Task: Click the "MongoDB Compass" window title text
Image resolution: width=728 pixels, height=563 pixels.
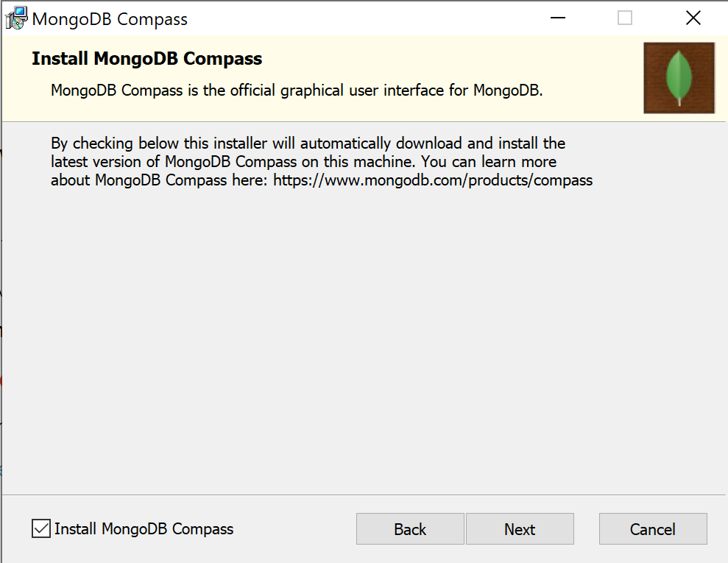Action: [x=110, y=19]
